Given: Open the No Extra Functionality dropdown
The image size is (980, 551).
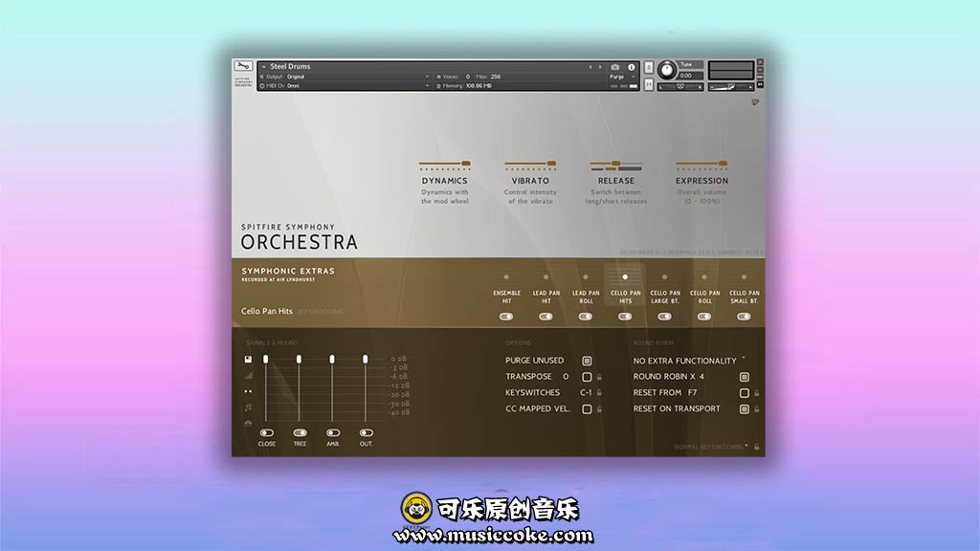Looking at the screenshot, I should (689, 361).
